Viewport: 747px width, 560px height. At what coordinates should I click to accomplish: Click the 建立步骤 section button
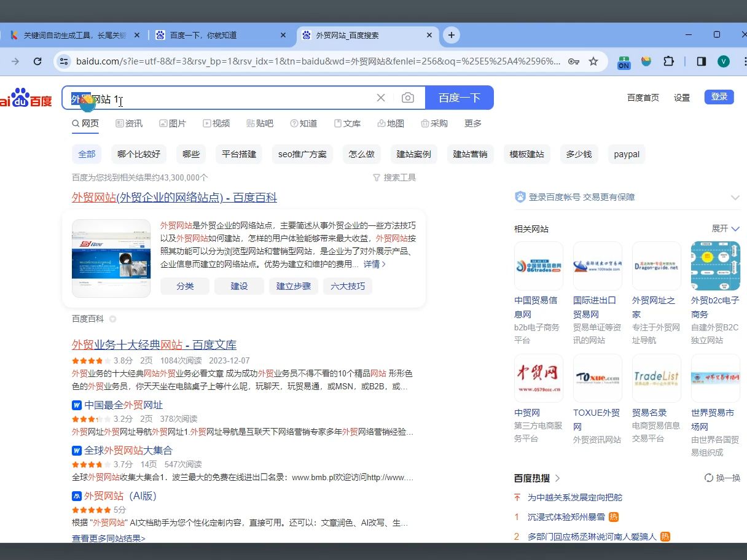pyautogui.click(x=294, y=286)
